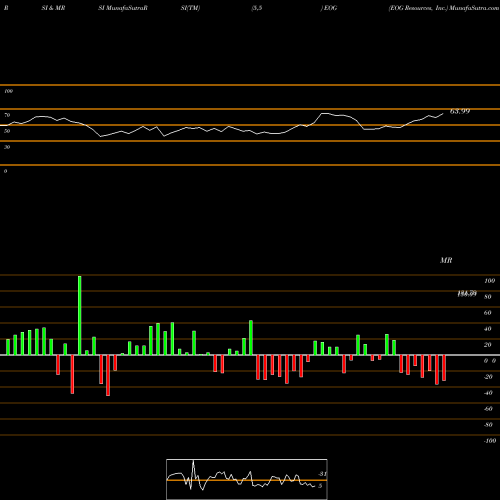Image resolution: width=500 pixels, height=500 pixels.
Task: Click the 20 label on the MR axis
Action: tap(488, 345)
